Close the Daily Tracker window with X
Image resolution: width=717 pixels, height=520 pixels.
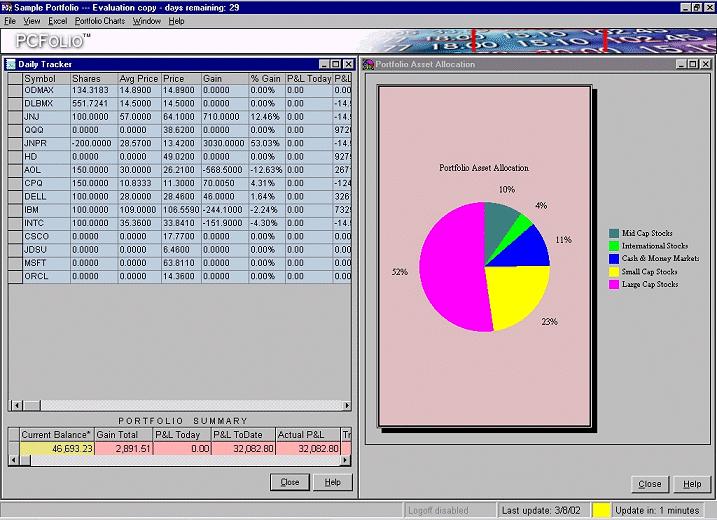[x=348, y=64]
